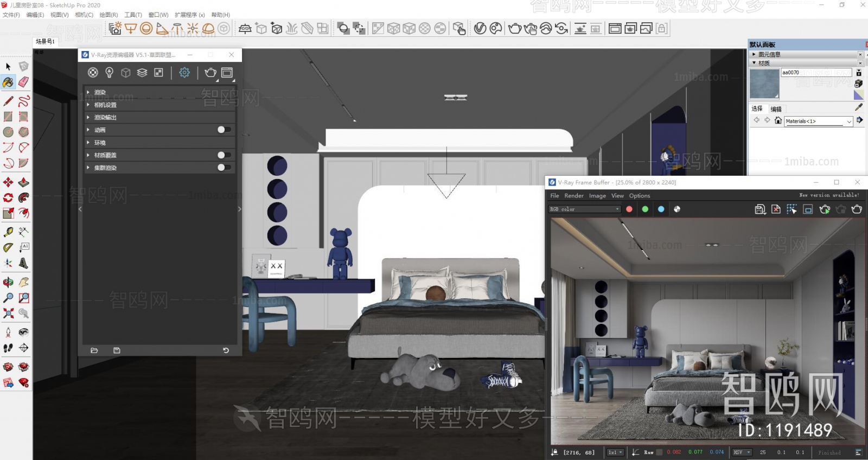Open V-Ray geometry tab in asset editor

pyautogui.click(x=125, y=73)
